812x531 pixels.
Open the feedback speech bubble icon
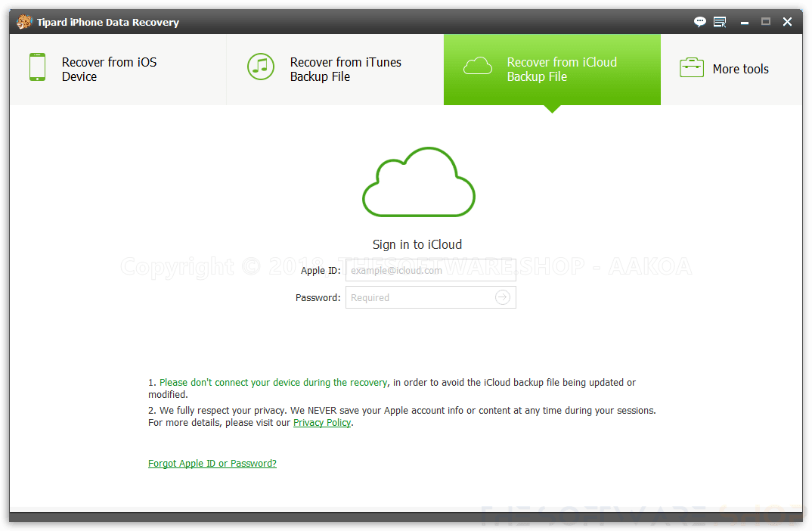(699, 22)
